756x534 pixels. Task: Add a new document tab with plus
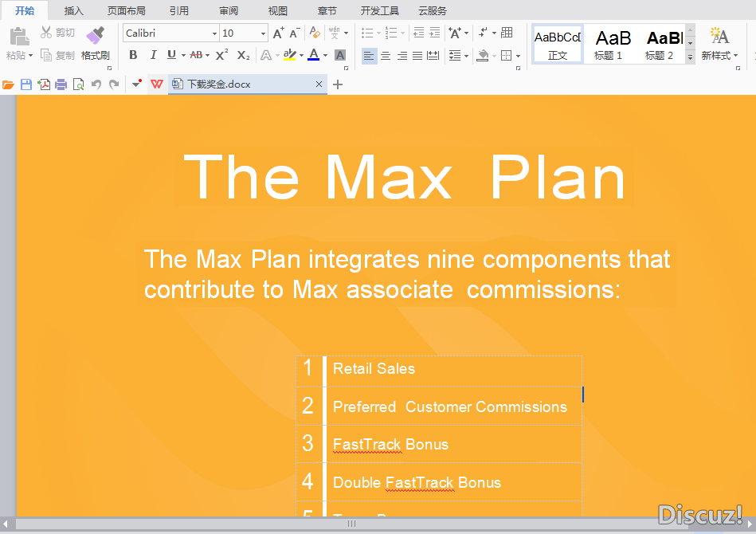click(x=338, y=85)
